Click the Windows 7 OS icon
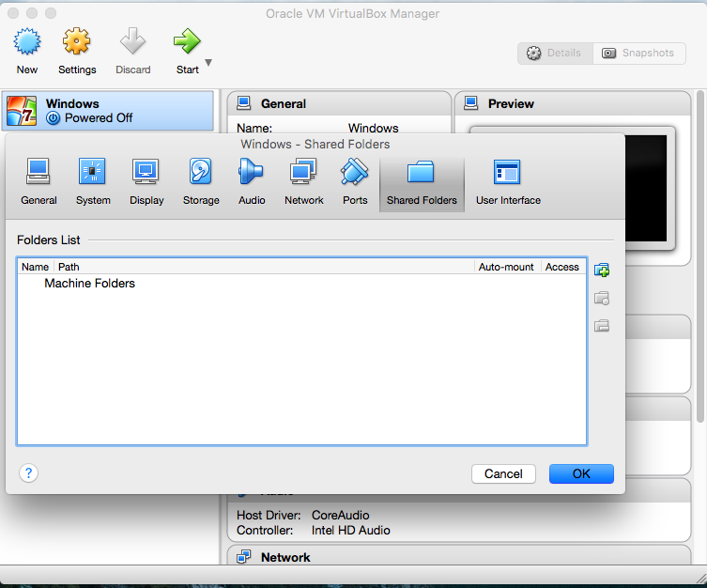 (22, 111)
